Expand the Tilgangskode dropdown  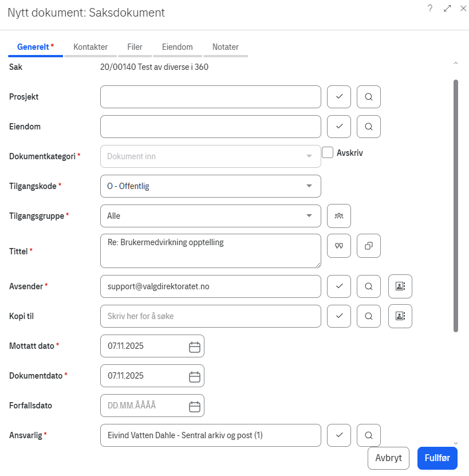click(x=309, y=186)
